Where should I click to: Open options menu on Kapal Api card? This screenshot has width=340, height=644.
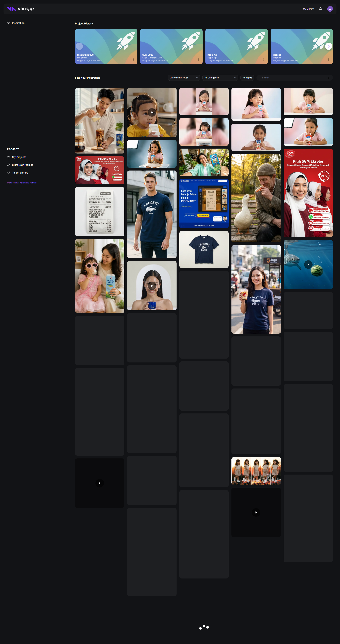[x=263, y=59]
